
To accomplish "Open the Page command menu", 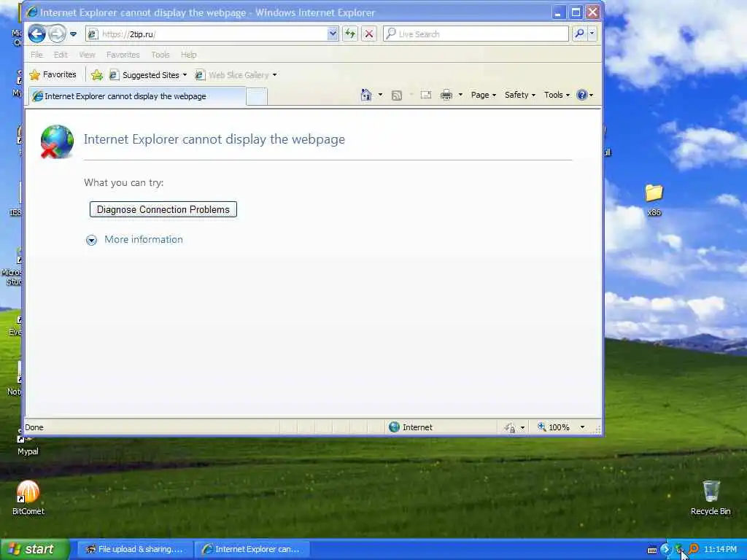I will pos(483,95).
